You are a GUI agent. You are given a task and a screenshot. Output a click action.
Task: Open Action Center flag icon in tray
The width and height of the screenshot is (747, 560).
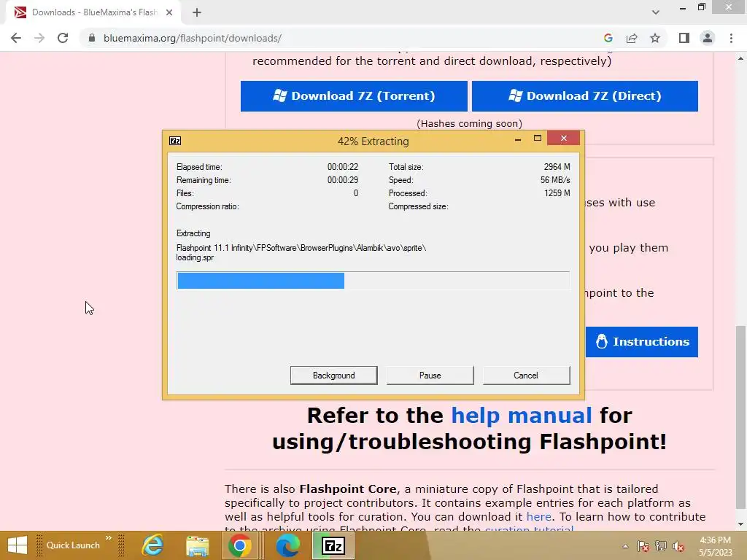pyautogui.click(x=643, y=546)
